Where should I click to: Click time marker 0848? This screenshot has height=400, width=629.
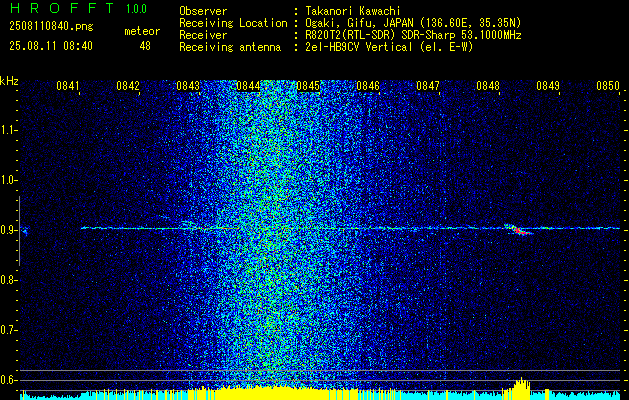pyautogui.click(x=488, y=86)
